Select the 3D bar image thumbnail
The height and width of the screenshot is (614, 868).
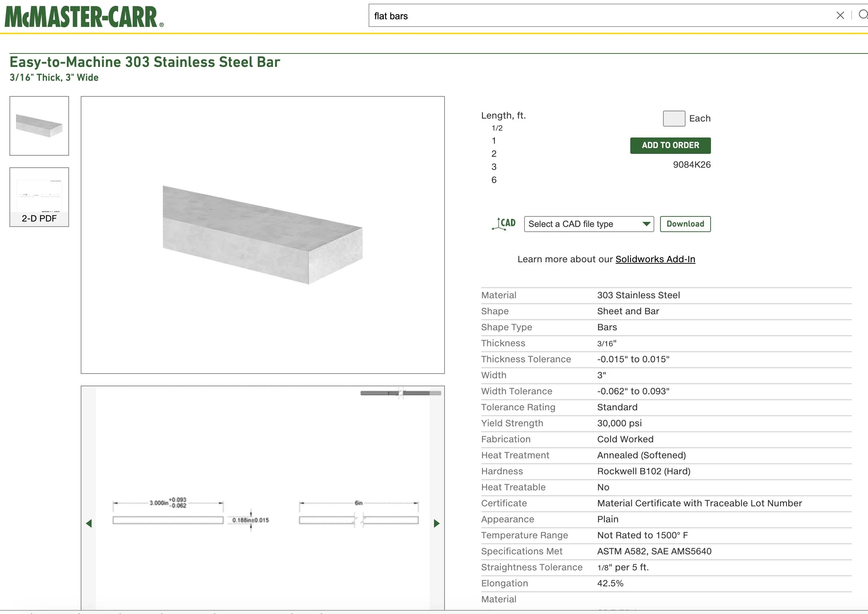pyautogui.click(x=39, y=126)
